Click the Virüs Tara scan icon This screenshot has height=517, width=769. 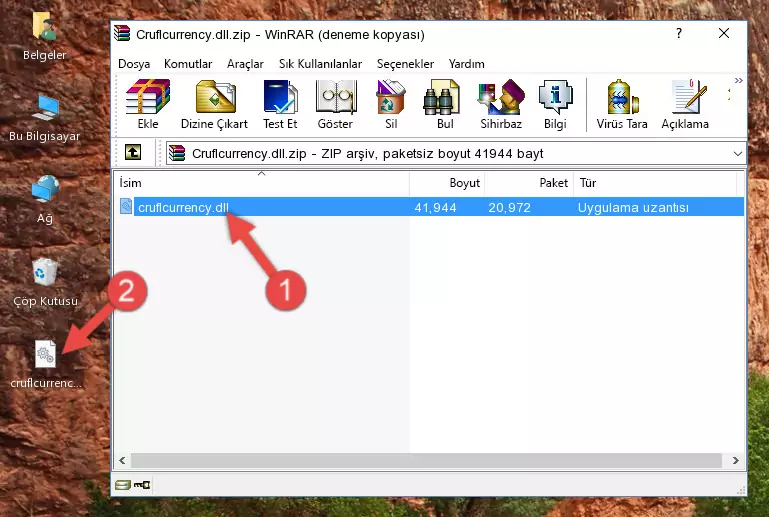(622, 104)
